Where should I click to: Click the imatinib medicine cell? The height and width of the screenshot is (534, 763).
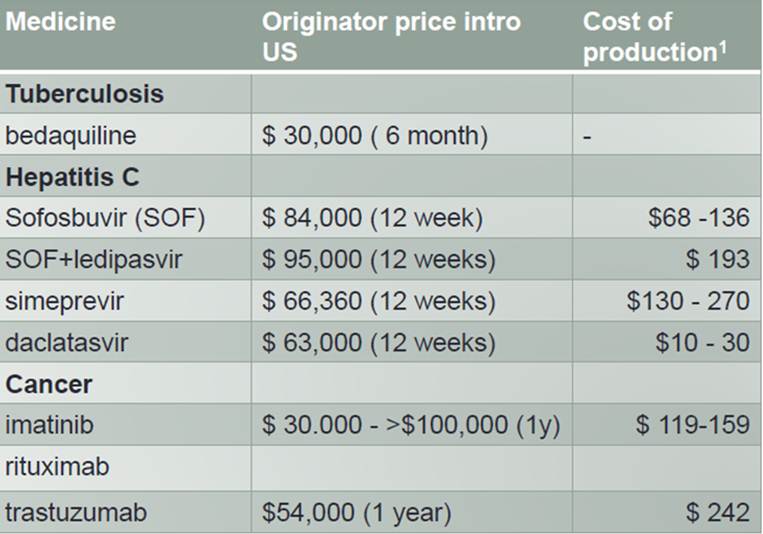pos(48,425)
